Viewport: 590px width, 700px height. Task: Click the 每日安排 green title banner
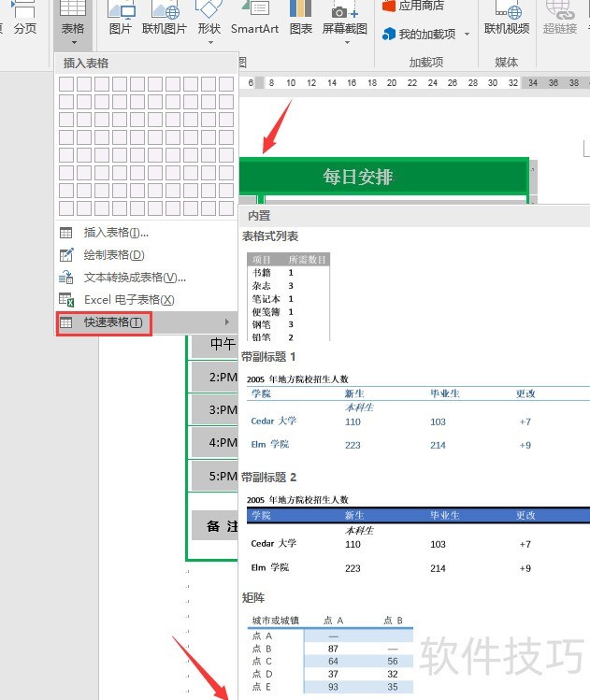coord(384,177)
